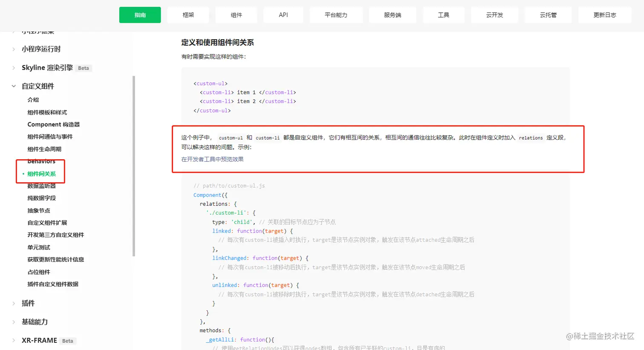Go to the 平台能力 tab
Viewport: 644px width, 350px height.
336,15
